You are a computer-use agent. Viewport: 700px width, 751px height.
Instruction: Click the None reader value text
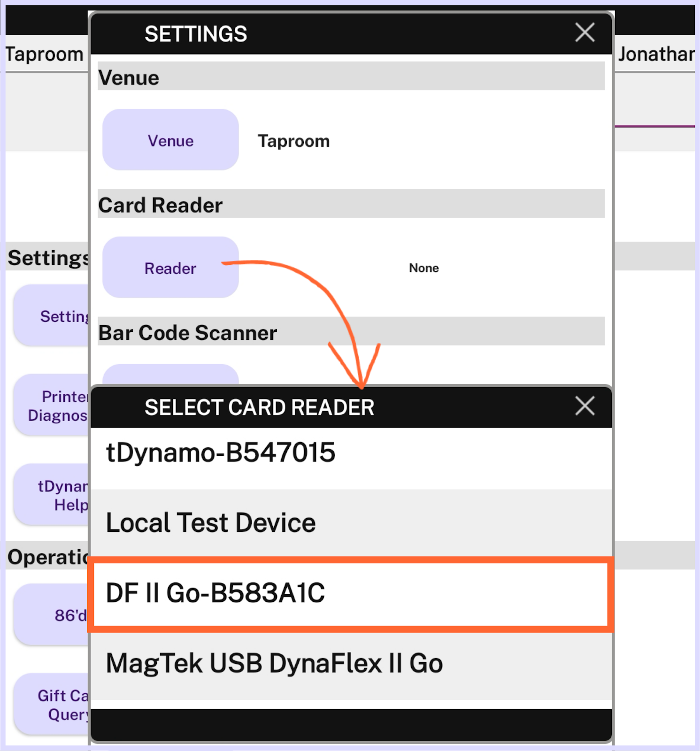[424, 268]
